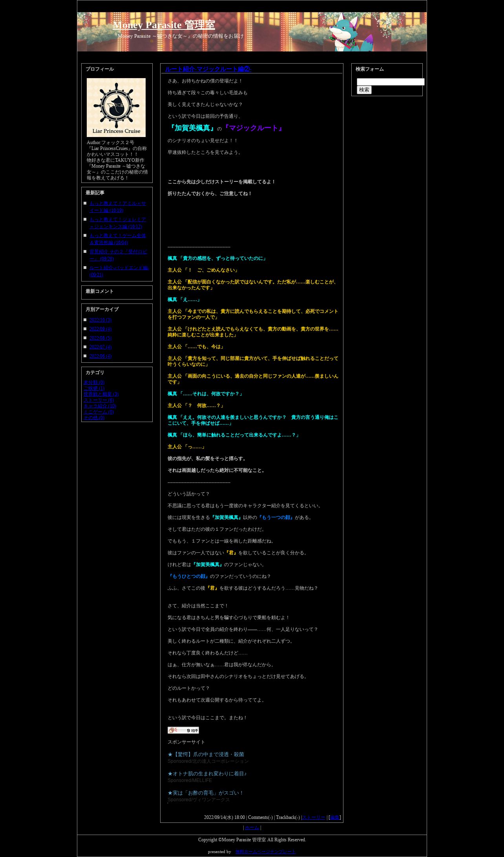Open monthly archive 2022/06 (4)
The width and height of the screenshot is (504, 857).
coord(100,356)
